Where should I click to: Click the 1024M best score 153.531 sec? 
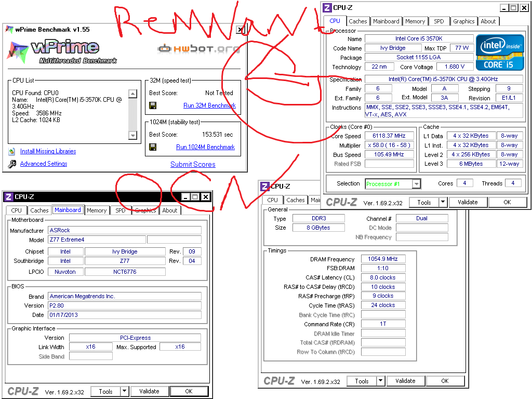pyautogui.click(x=218, y=135)
